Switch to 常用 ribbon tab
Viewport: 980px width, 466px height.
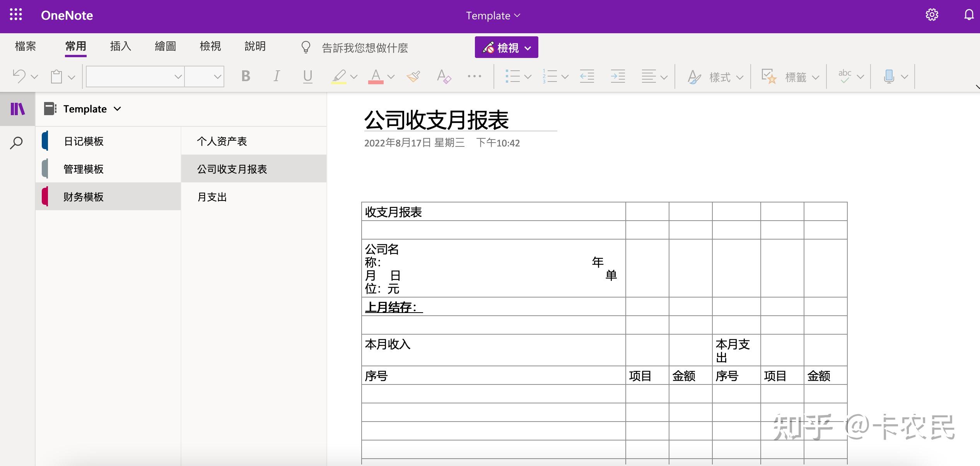tap(76, 46)
